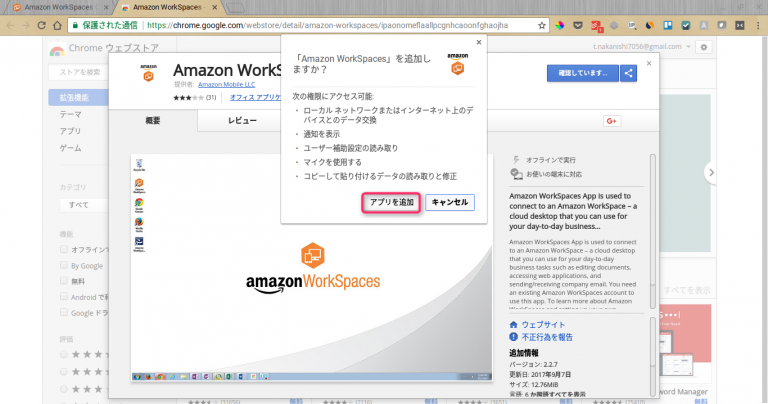Click the バージョン: 2.2.7 text
The width and height of the screenshot is (768, 404).
[x=533, y=364]
